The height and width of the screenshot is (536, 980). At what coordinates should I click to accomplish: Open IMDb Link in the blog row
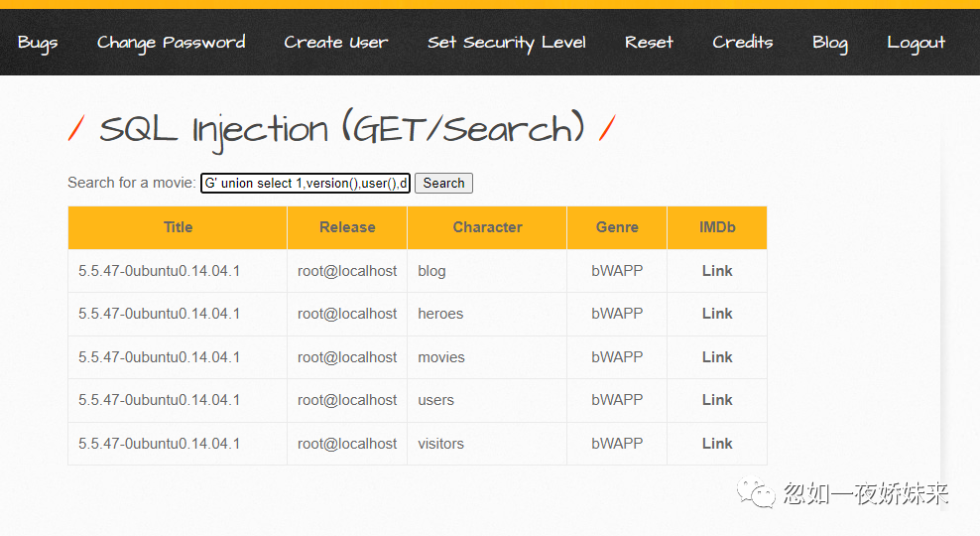coord(717,271)
